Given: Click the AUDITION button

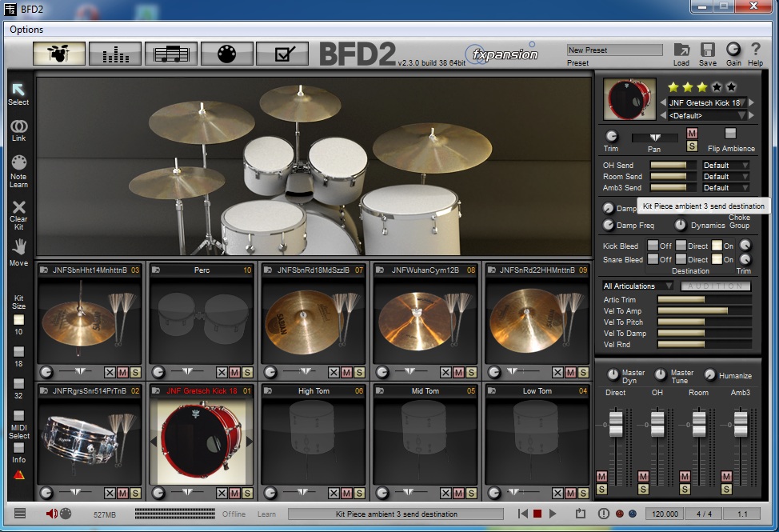Looking at the screenshot, I should pos(715,286).
